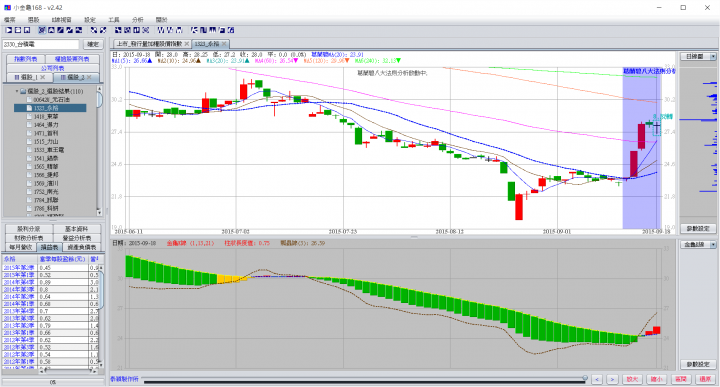Viewport: 720px width, 387px height.
Task: Select the 營益分析表 tab
Action: [77, 238]
